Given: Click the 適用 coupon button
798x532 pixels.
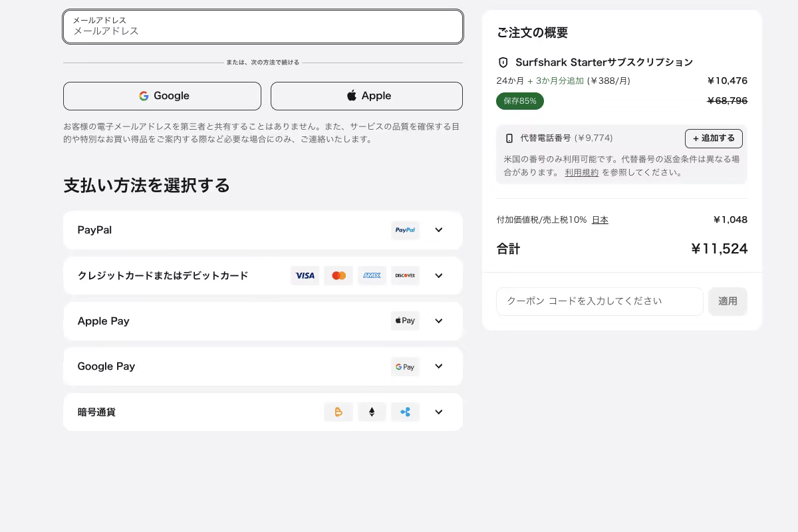Looking at the screenshot, I should 728,301.
